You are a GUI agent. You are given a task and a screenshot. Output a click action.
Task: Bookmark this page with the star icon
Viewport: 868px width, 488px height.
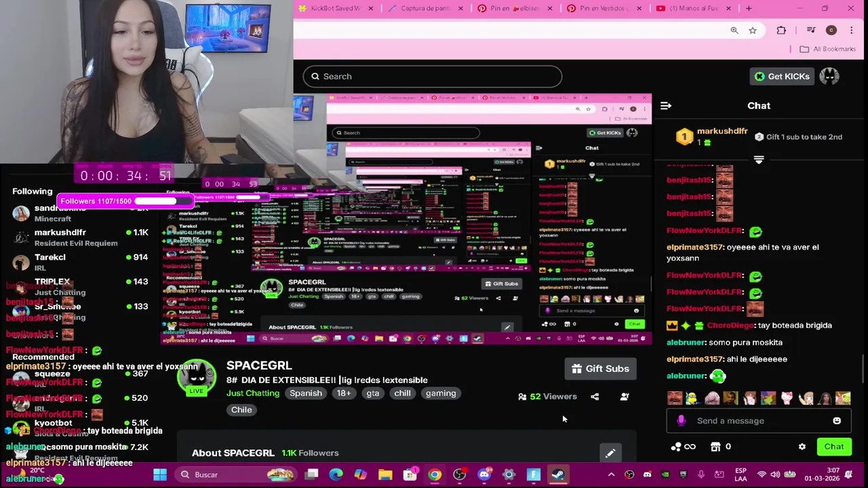tap(753, 30)
